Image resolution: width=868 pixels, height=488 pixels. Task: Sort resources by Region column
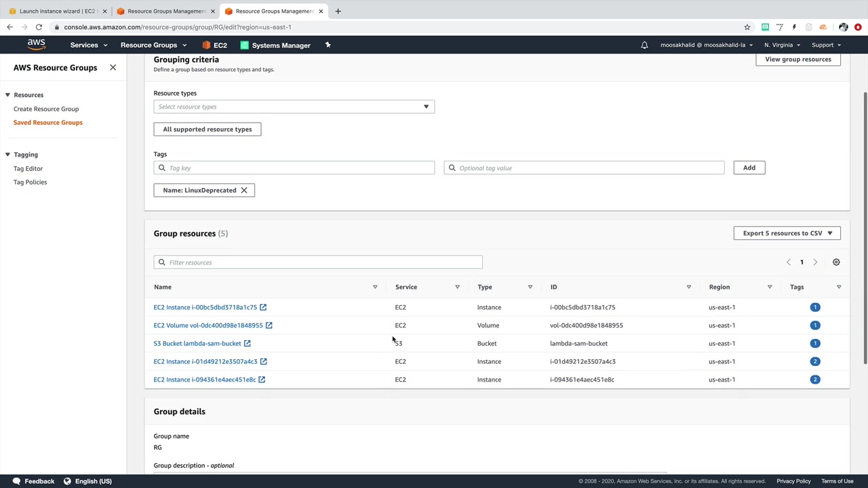click(x=770, y=287)
